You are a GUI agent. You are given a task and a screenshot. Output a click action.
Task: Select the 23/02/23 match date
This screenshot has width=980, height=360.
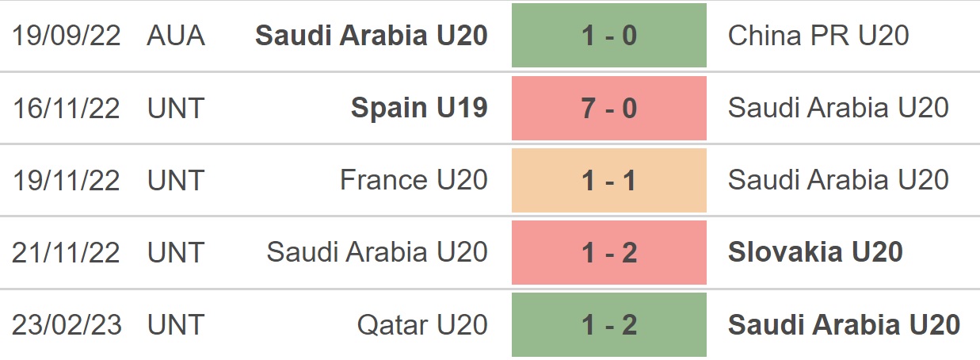[67, 324]
